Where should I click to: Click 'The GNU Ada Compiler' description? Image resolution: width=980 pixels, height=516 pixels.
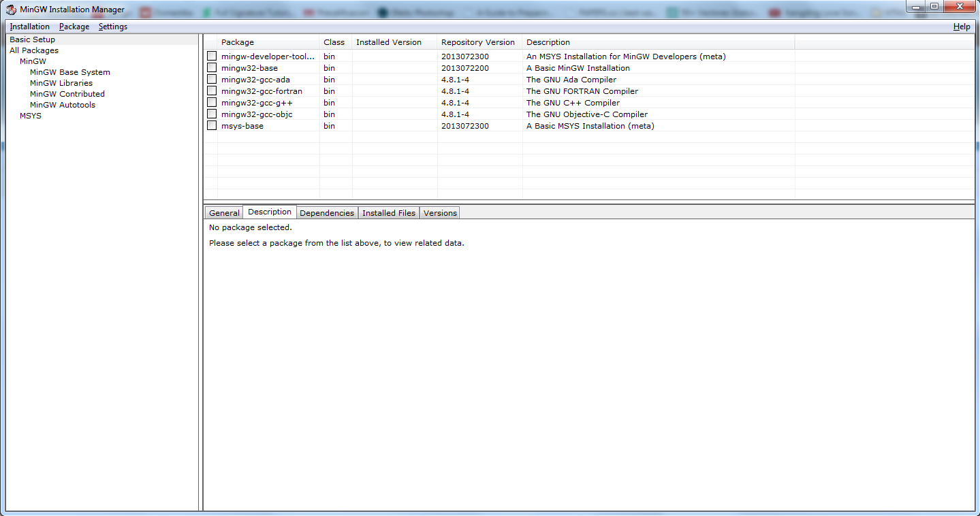[571, 80]
